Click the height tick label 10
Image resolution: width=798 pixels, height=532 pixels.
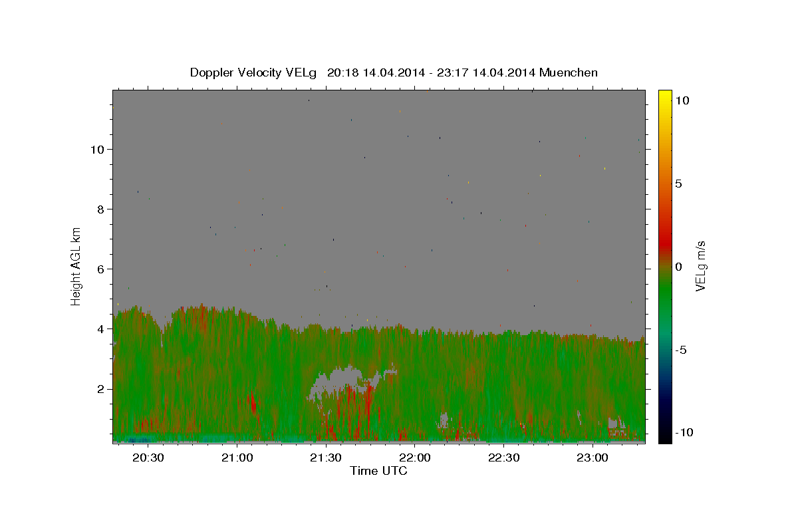pos(98,149)
